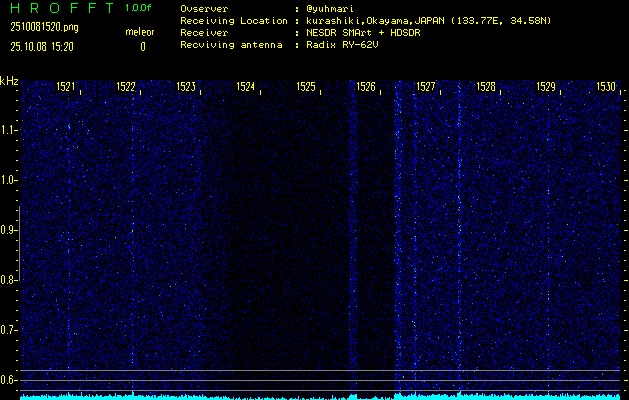Click time marker 1524
This screenshot has width=629, height=400.
click(x=246, y=86)
